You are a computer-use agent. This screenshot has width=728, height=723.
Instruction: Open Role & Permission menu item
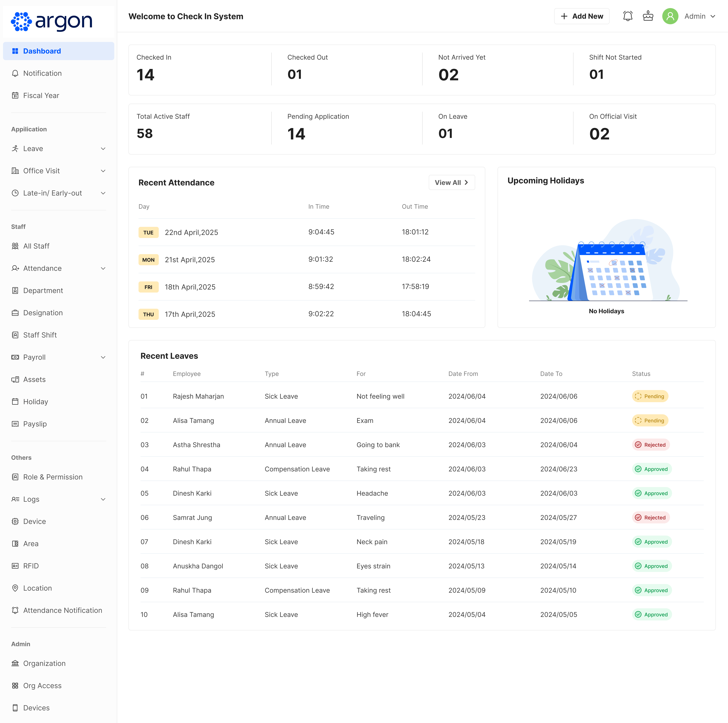pos(53,477)
